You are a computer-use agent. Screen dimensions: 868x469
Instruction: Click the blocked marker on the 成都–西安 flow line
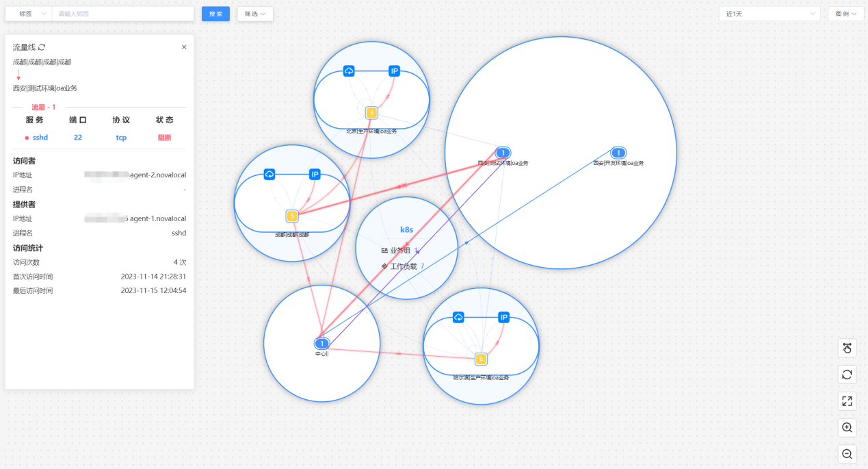tap(404, 186)
